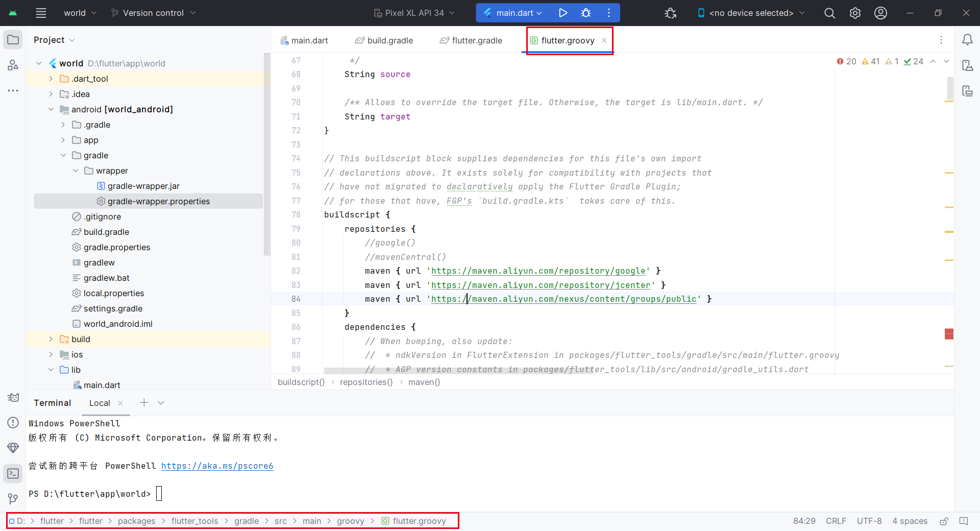Select gradle-wrapper.properties file
This screenshot has height=531, width=980.
(x=148, y=201)
